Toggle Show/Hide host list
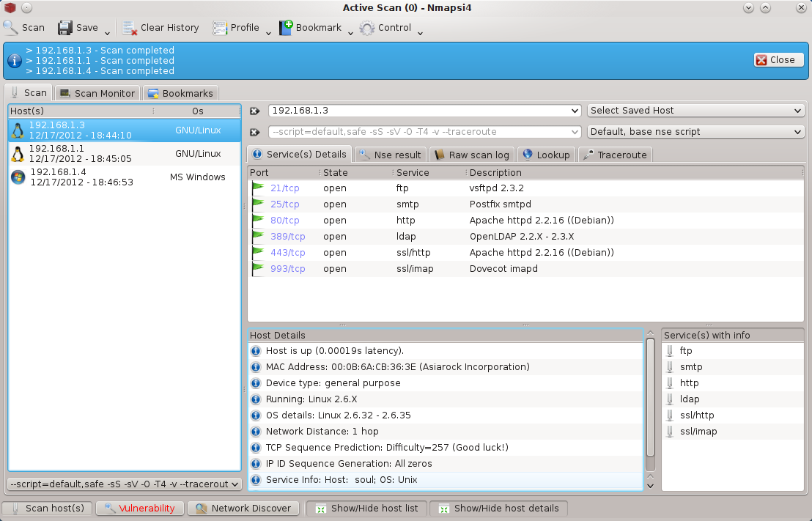Image resolution: width=812 pixels, height=521 pixels. tap(366, 509)
